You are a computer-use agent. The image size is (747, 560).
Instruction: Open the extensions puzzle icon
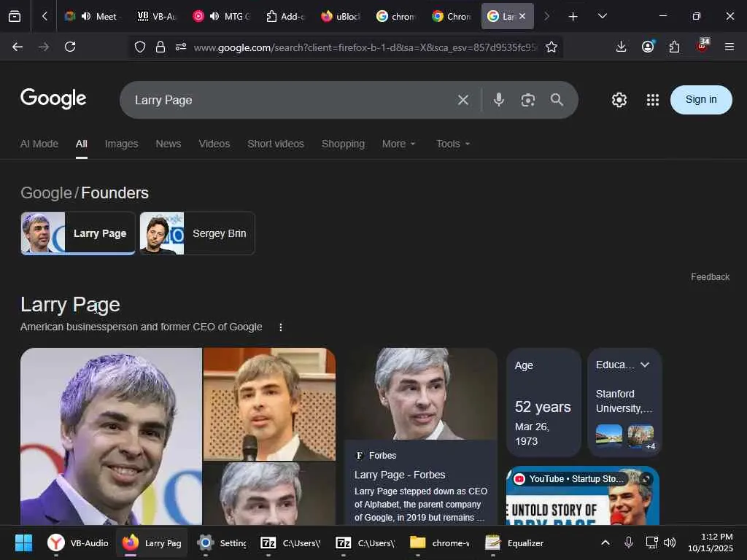[674, 47]
